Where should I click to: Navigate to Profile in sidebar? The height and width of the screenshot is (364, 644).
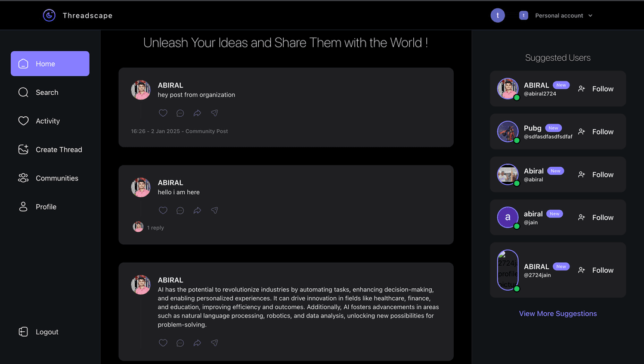(45, 207)
